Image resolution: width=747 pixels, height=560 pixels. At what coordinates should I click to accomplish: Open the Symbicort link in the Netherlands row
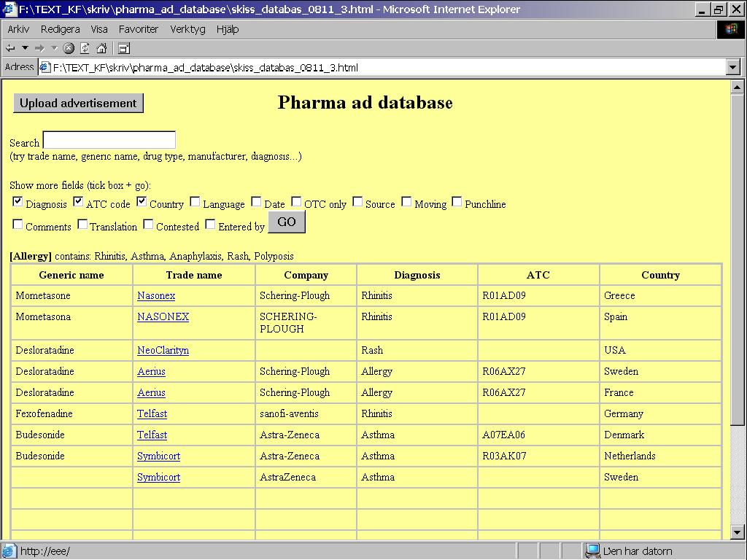[x=158, y=456]
